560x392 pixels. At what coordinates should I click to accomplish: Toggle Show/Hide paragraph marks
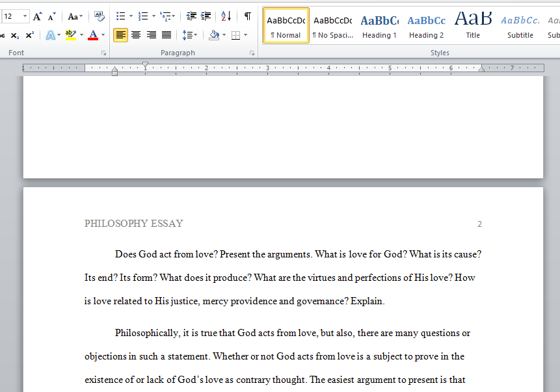pos(248,16)
